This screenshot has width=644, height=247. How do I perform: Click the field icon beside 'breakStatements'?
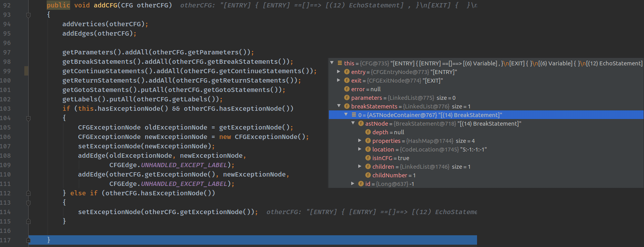[x=347, y=106]
